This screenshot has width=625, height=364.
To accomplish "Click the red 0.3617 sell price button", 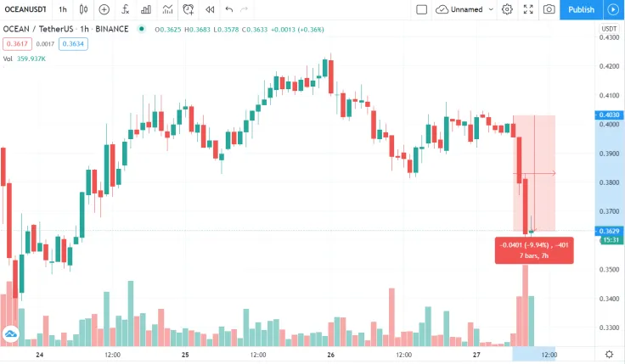I will coord(17,44).
